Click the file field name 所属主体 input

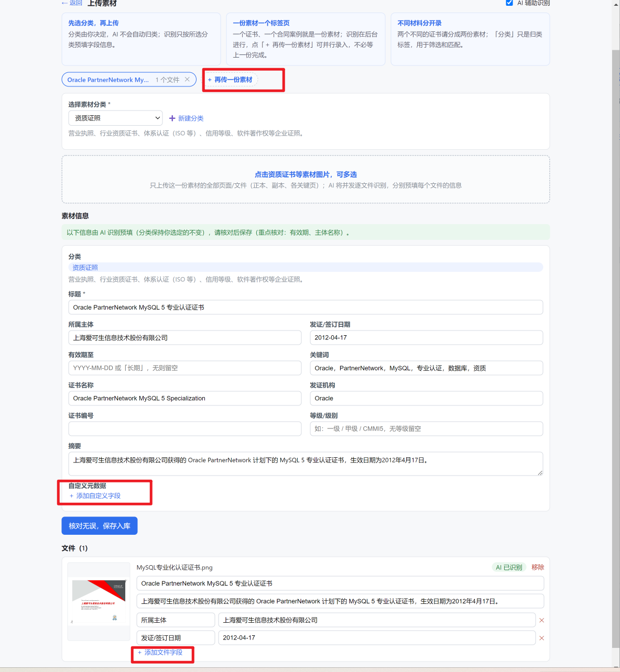pyautogui.click(x=176, y=620)
